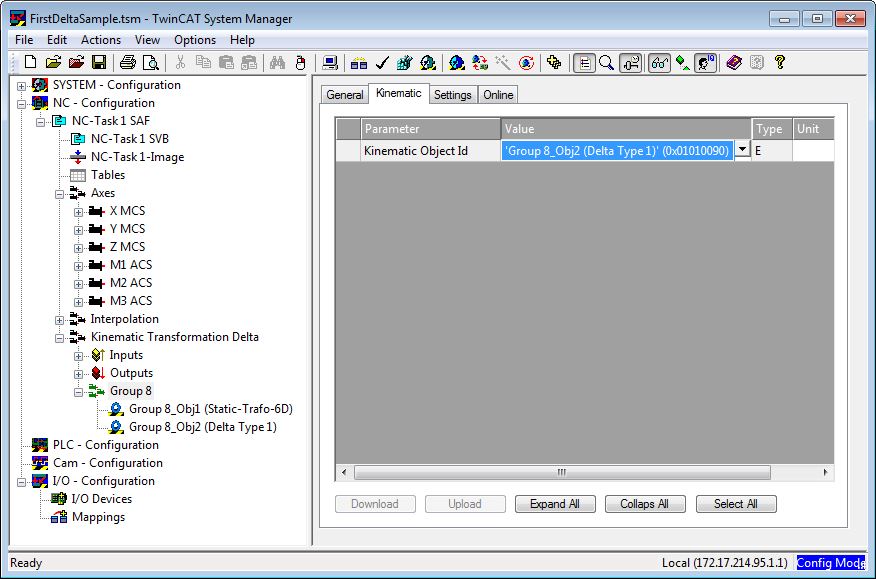Viewport: 876px width, 579px height.
Task: Select Group 8_Obj1 (Static-Trafo-6D) tree item
Action: [211, 409]
